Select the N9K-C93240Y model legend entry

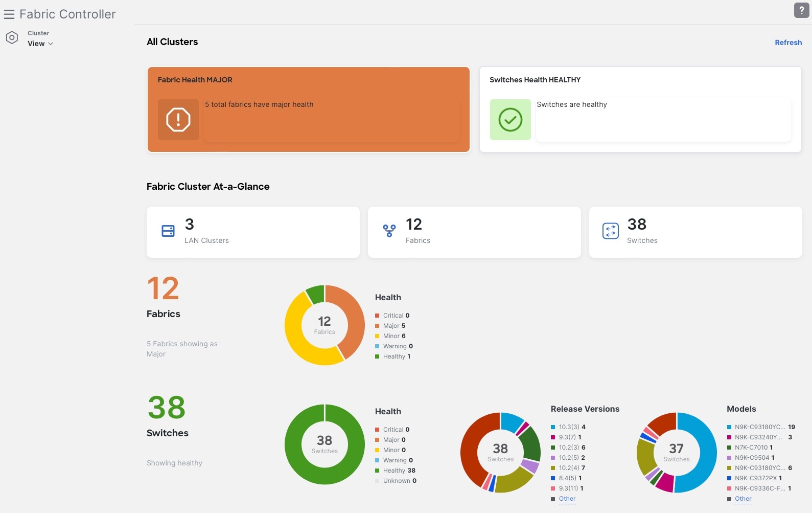click(760, 437)
